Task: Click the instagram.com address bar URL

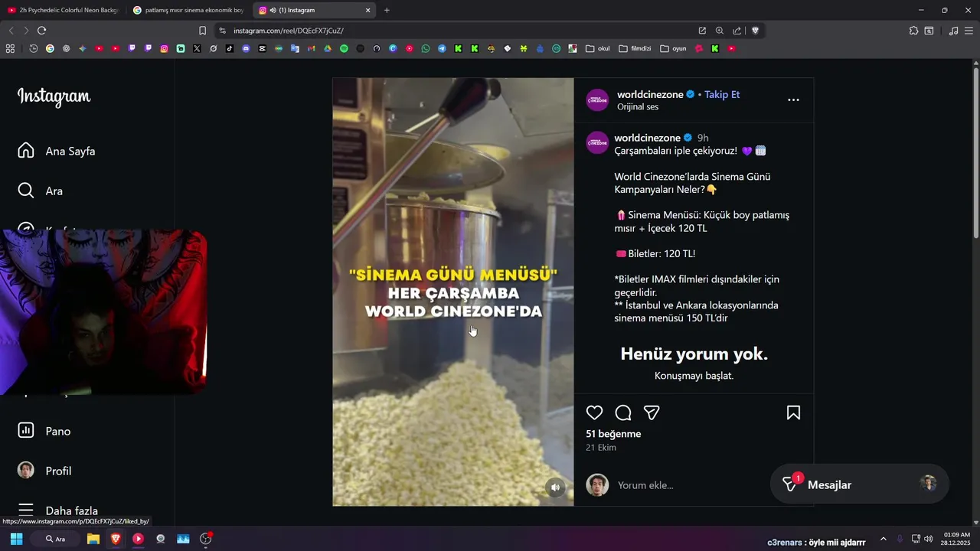Action: [x=289, y=31]
